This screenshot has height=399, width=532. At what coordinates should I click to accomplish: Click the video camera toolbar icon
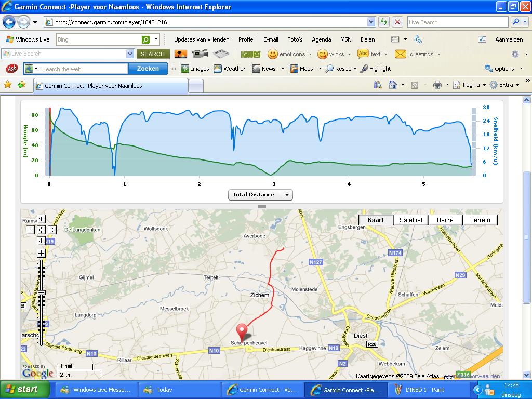pos(200,54)
